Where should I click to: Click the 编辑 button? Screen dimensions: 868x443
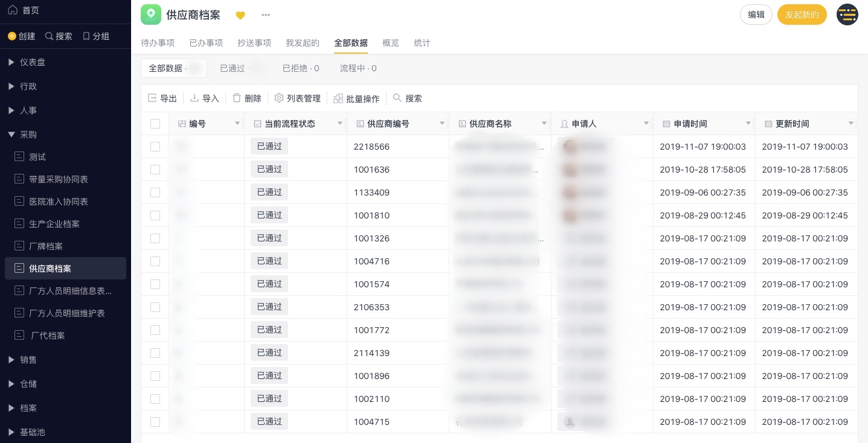point(756,14)
